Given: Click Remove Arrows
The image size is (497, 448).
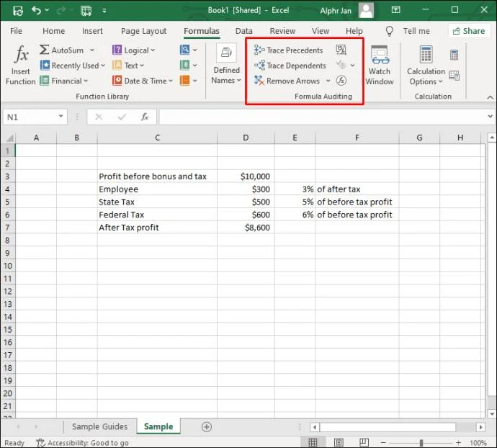Looking at the screenshot, I should [x=287, y=81].
